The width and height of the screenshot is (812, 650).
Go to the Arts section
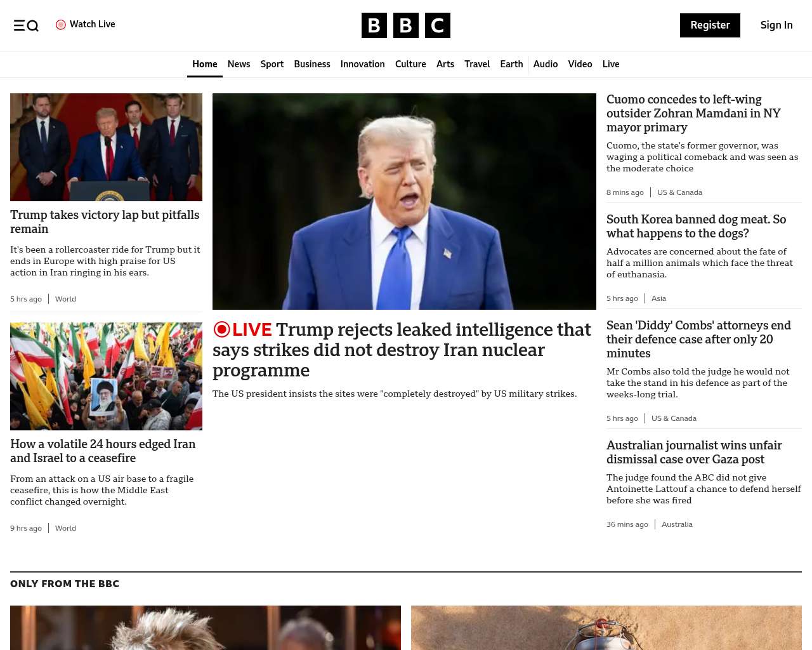tap(445, 64)
